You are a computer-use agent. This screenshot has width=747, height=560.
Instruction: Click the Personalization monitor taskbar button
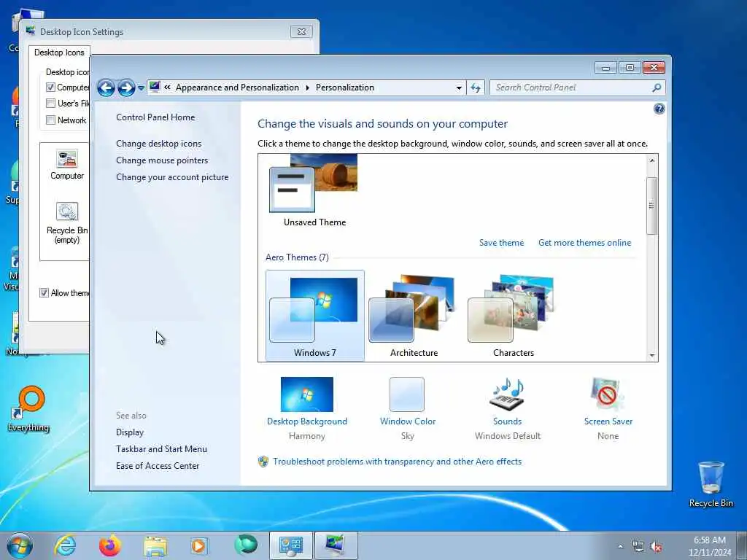336,545
